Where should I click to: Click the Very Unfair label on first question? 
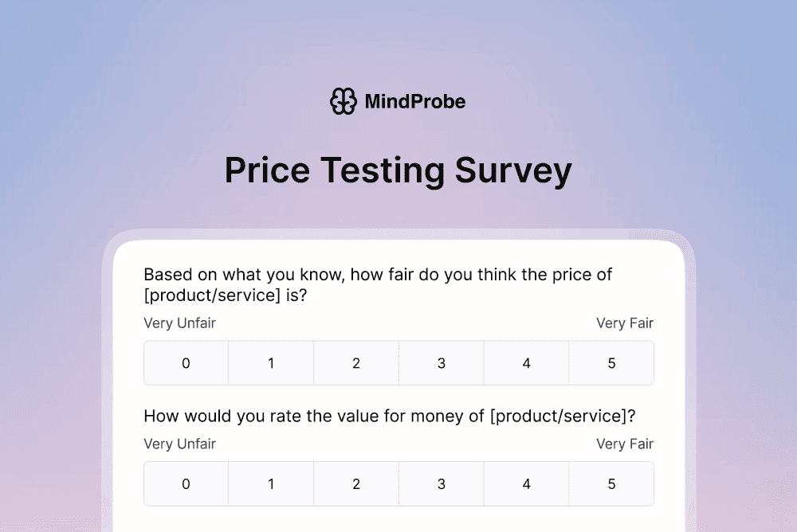pos(180,323)
